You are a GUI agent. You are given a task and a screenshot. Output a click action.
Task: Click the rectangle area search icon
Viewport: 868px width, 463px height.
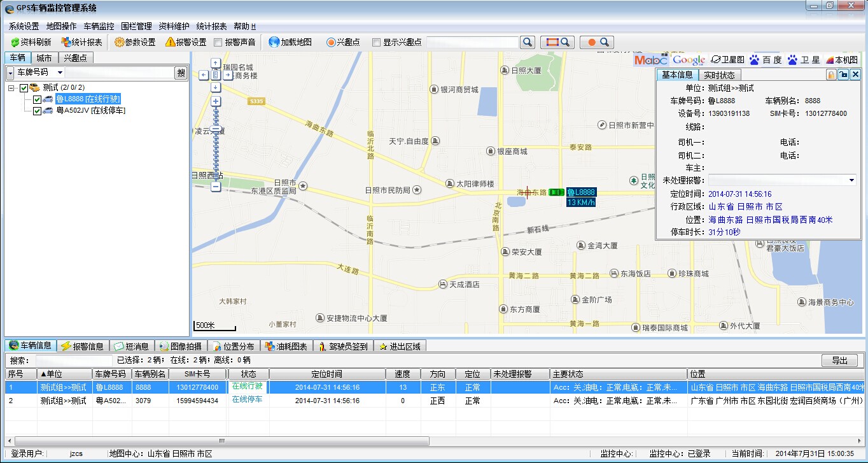tap(557, 42)
